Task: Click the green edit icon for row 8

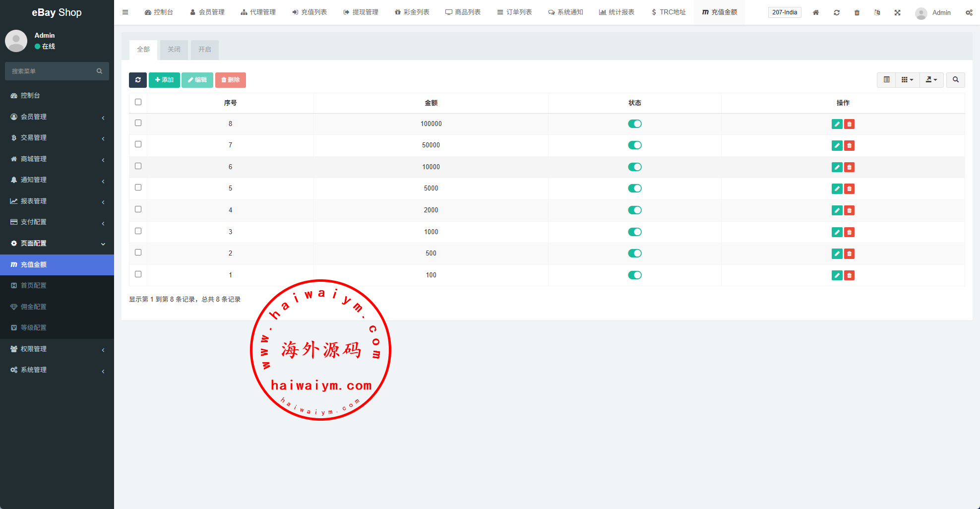Action: (837, 124)
